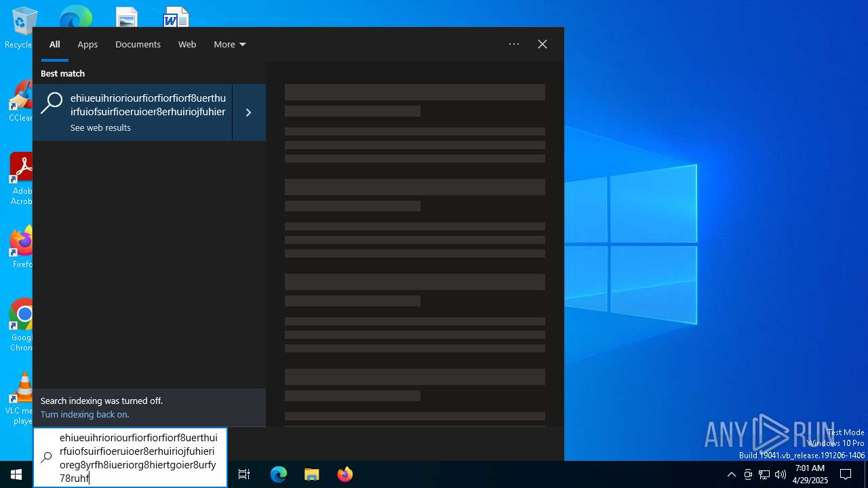Open Task View from taskbar
Viewport: 868px width, 488px height.
[244, 474]
